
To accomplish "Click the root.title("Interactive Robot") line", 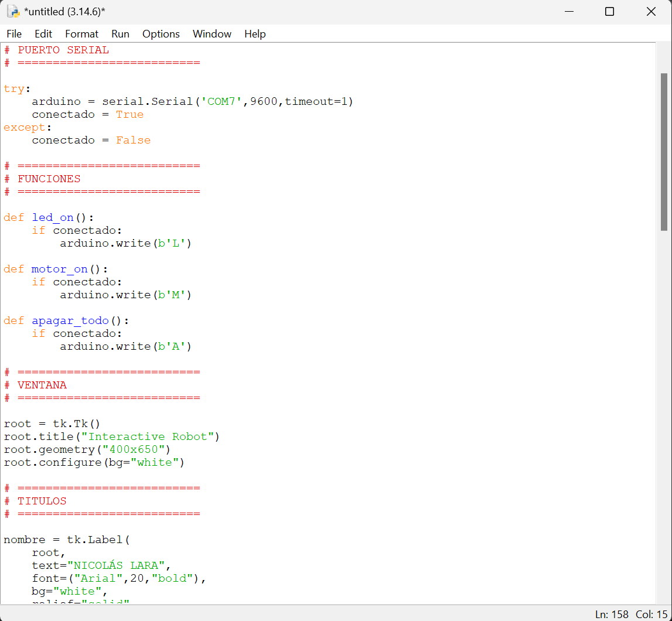I will [111, 436].
